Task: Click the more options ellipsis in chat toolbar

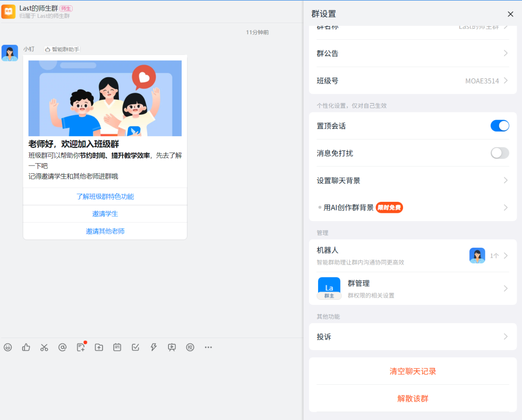Action: (208, 347)
